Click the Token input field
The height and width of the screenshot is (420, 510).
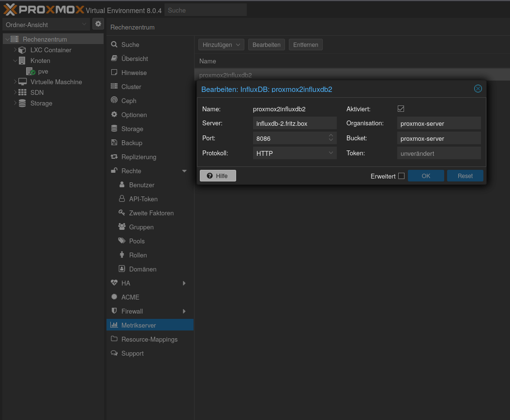click(x=439, y=153)
